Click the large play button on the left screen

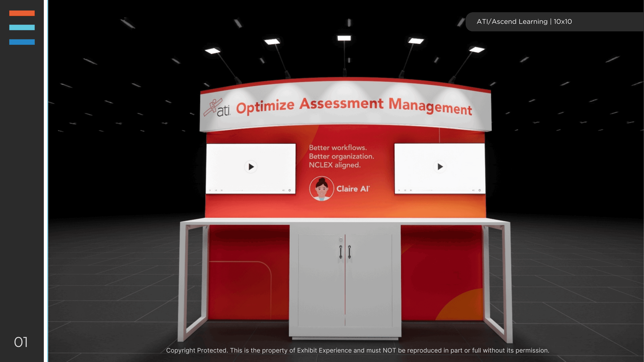[251, 167]
